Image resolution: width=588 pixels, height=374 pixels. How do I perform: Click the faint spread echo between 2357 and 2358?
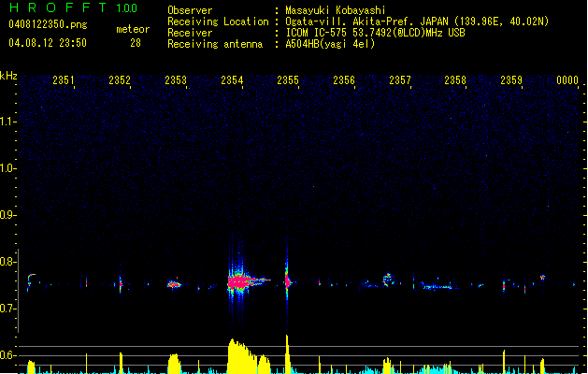437,286
